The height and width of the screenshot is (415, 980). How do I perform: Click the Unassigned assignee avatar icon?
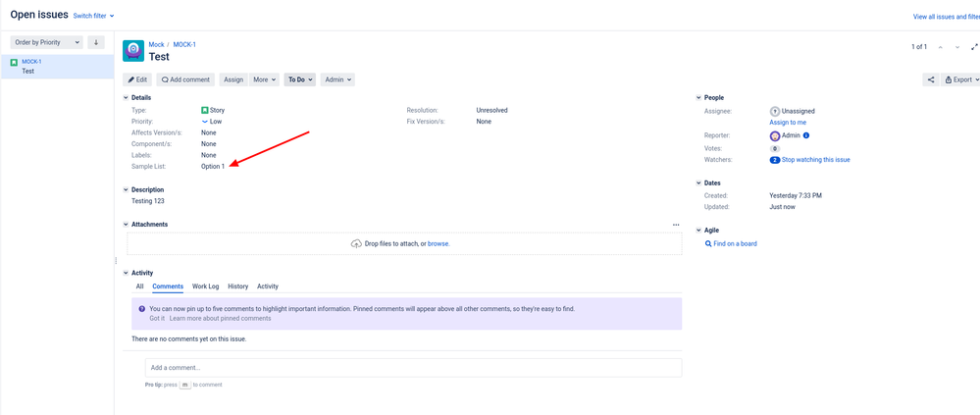(775, 111)
